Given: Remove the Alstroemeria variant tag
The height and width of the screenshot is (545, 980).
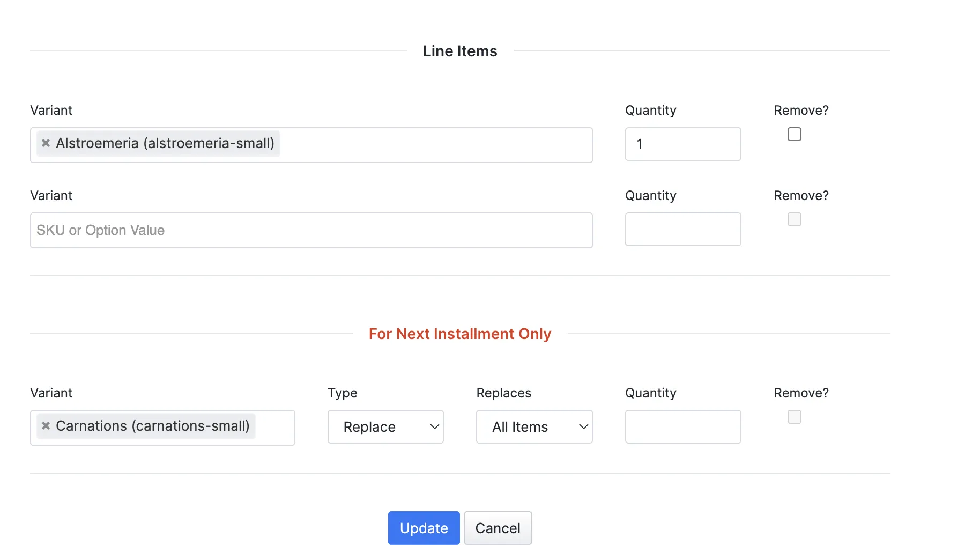Looking at the screenshot, I should point(46,143).
